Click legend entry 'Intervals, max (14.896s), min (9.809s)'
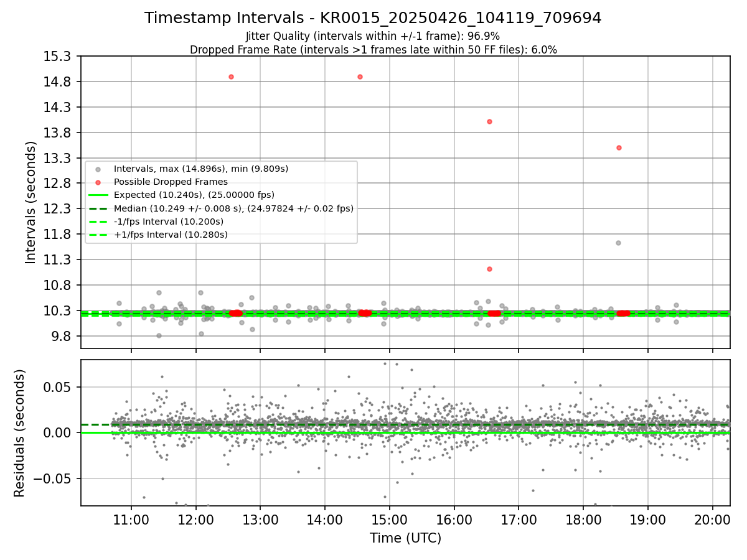 201,169
